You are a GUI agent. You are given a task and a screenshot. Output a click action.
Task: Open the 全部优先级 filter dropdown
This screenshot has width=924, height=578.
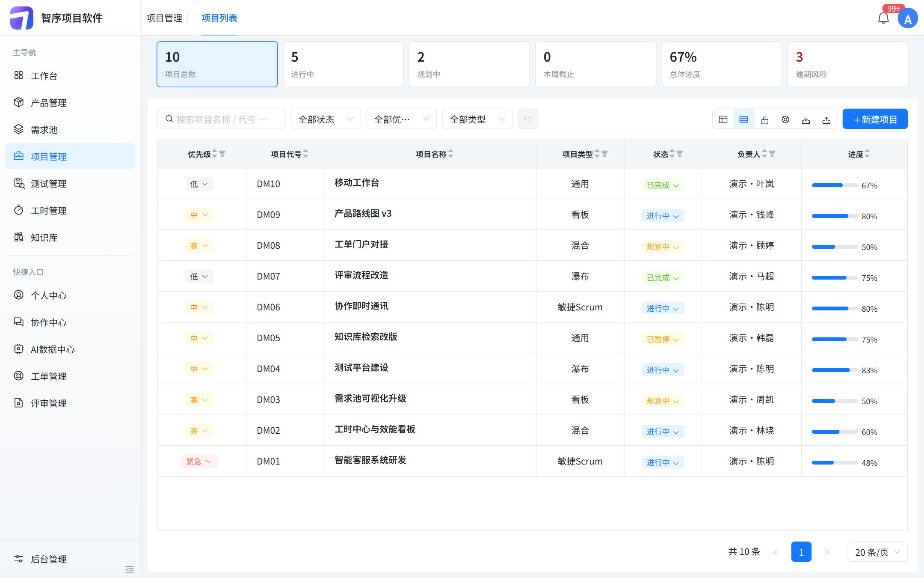401,119
